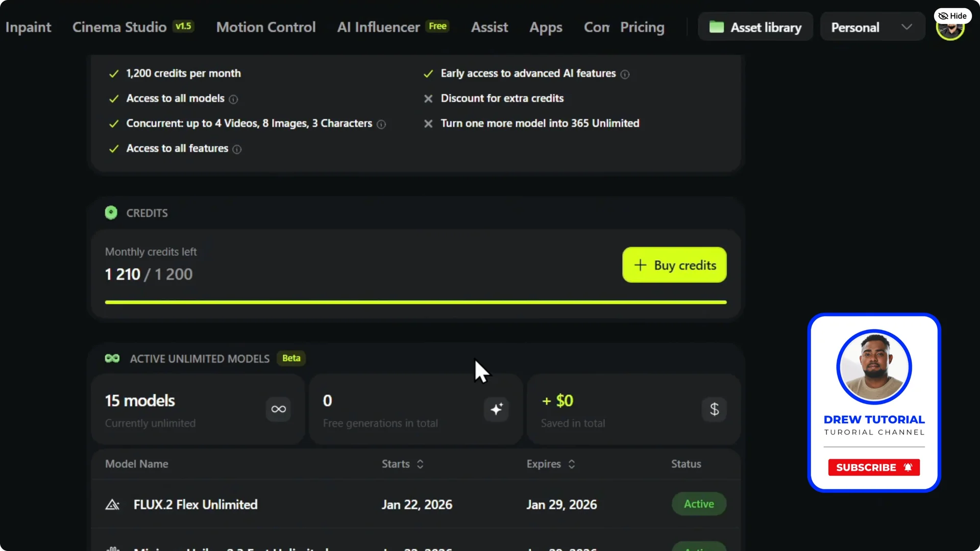Click the dollar icon on Saved in total card
Viewport: 980px width, 551px height.
click(714, 409)
